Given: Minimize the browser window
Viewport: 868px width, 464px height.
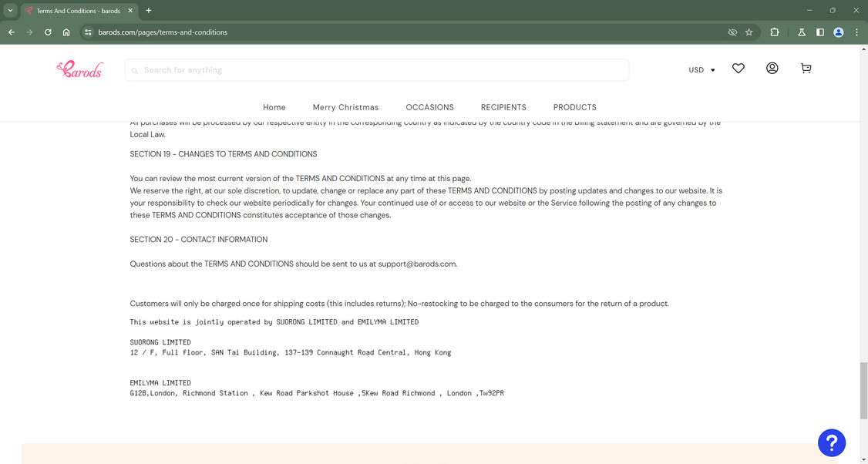Looking at the screenshot, I should [809, 11].
